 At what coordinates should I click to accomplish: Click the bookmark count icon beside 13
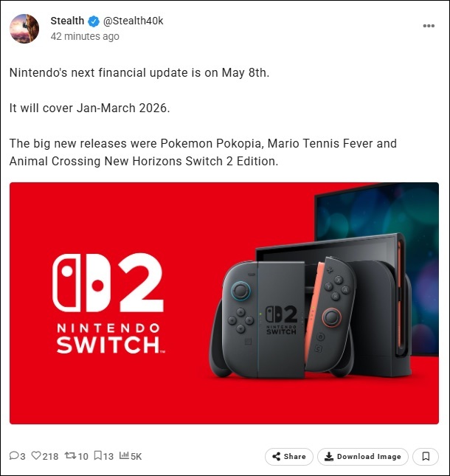tap(97, 455)
